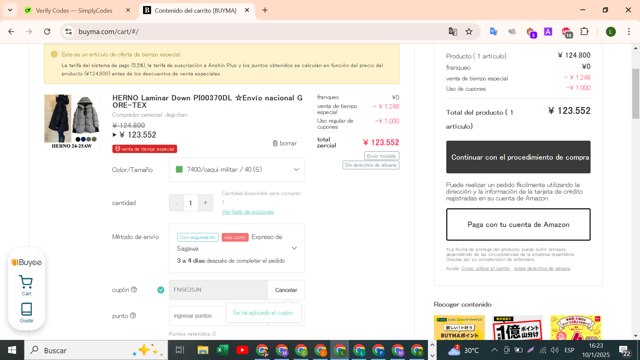
Task: Click the Sin derechos de aduana tag
Action: (x=371, y=165)
